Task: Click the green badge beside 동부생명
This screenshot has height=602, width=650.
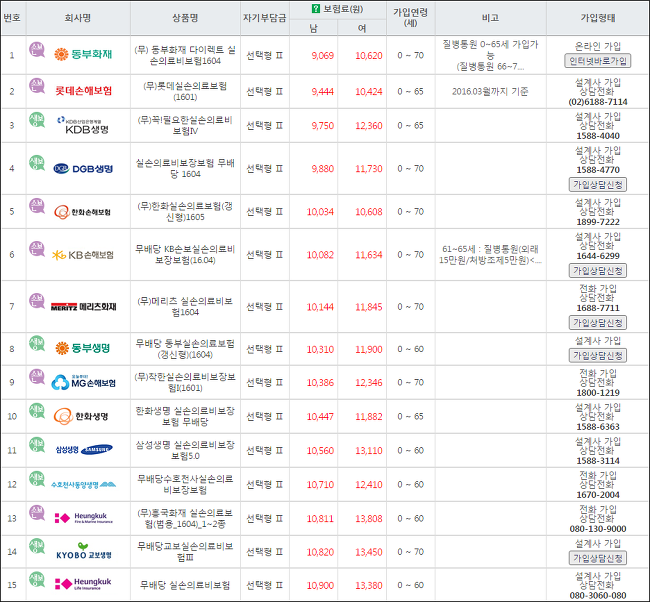Action: (37, 343)
